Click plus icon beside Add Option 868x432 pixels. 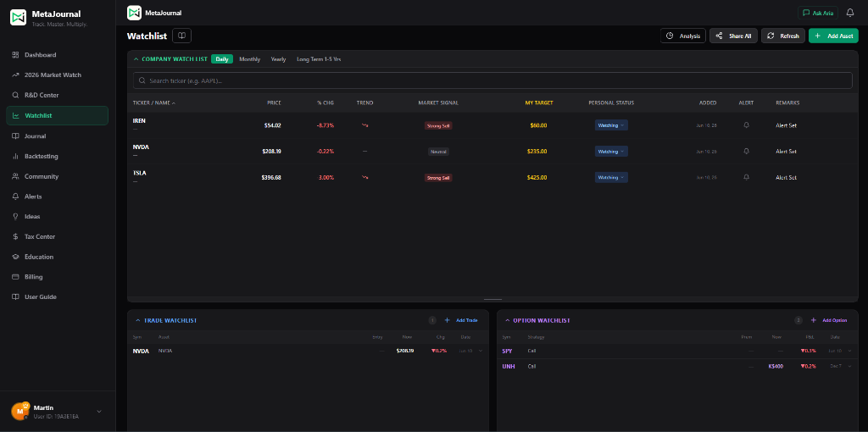(814, 320)
